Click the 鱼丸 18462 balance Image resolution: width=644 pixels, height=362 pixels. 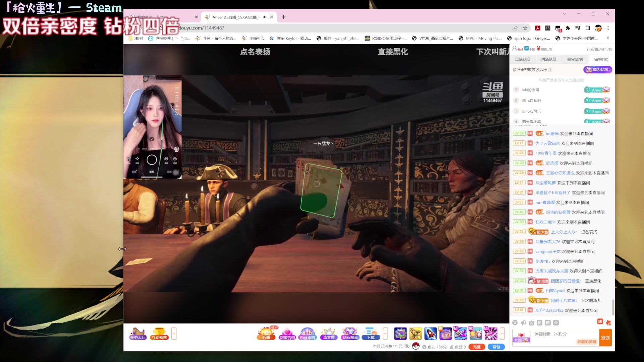pyautogui.click(x=434, y=347)
